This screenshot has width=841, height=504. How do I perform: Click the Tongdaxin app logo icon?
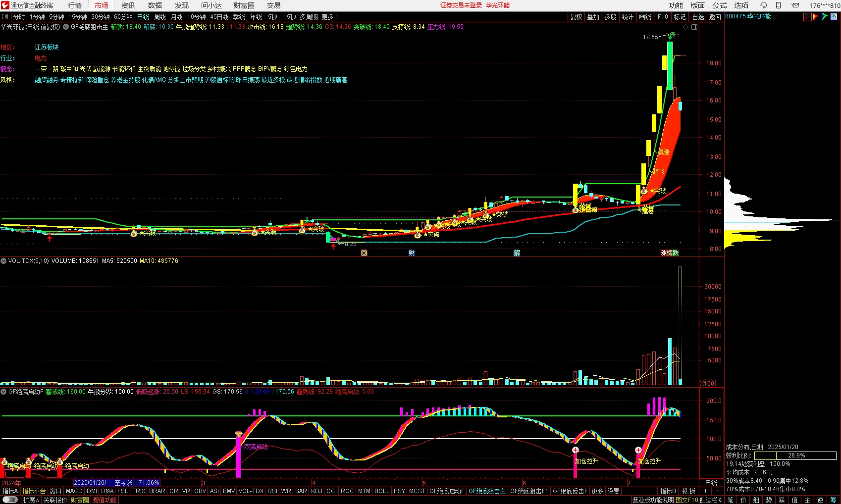tap(5, 5)
